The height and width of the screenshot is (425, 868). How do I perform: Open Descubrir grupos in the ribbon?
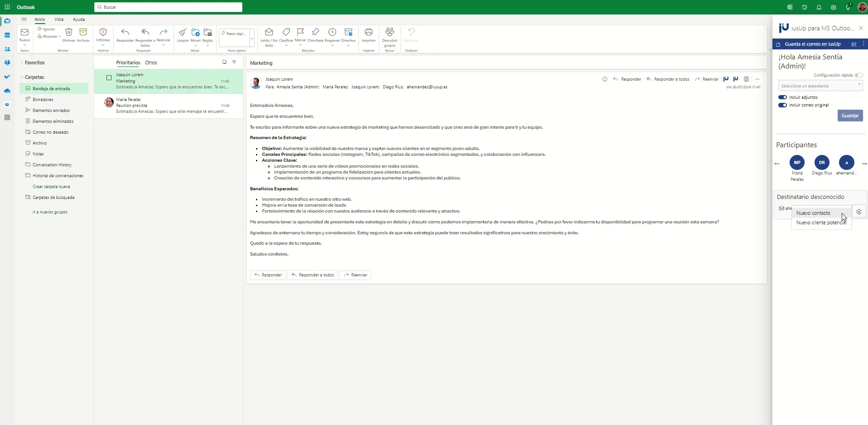pyautogui.click(x=390, y=33)
